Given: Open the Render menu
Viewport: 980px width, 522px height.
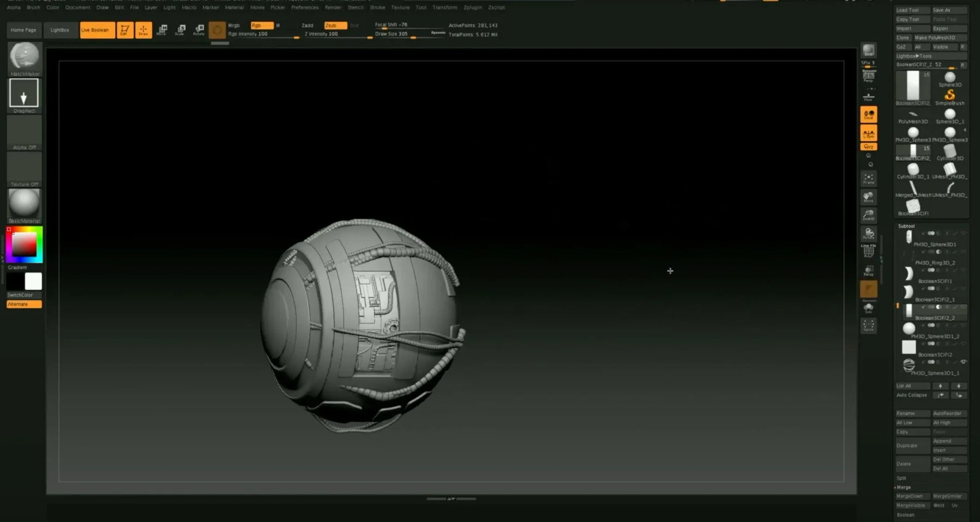Looking at the screenshot, I should click(x=333, y=8).
